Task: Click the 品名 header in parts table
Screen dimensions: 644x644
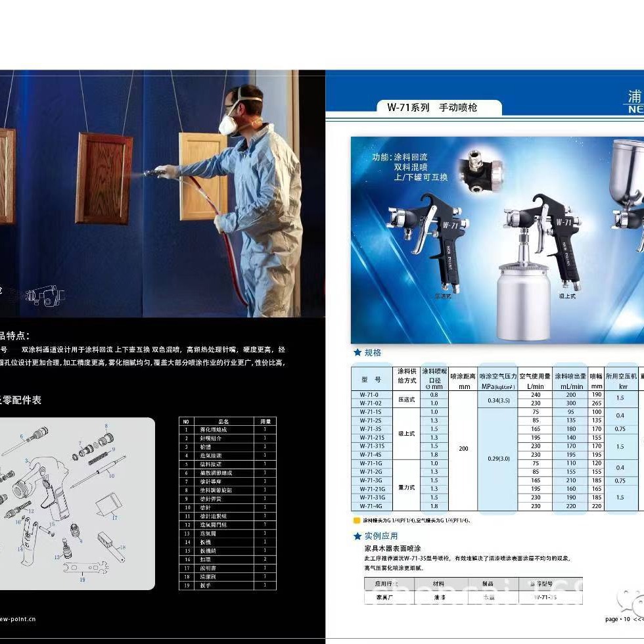Action: (223, 421)
